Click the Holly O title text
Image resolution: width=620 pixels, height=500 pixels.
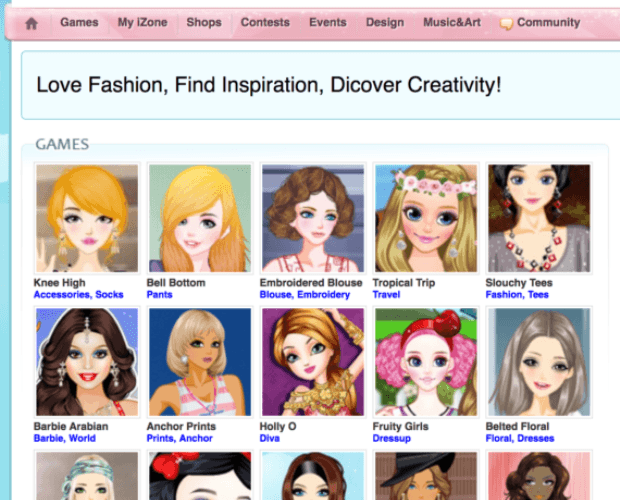(278, 426)
